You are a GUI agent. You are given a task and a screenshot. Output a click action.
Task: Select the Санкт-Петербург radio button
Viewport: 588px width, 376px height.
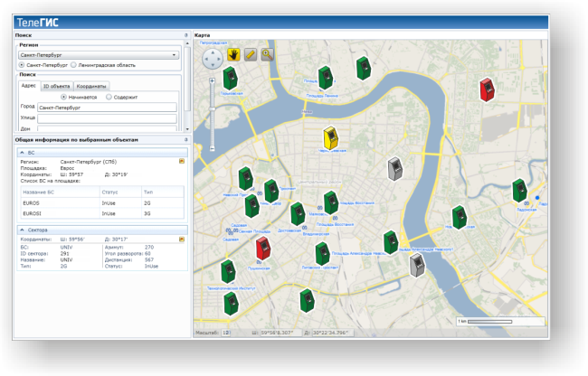tap(22, 65)
